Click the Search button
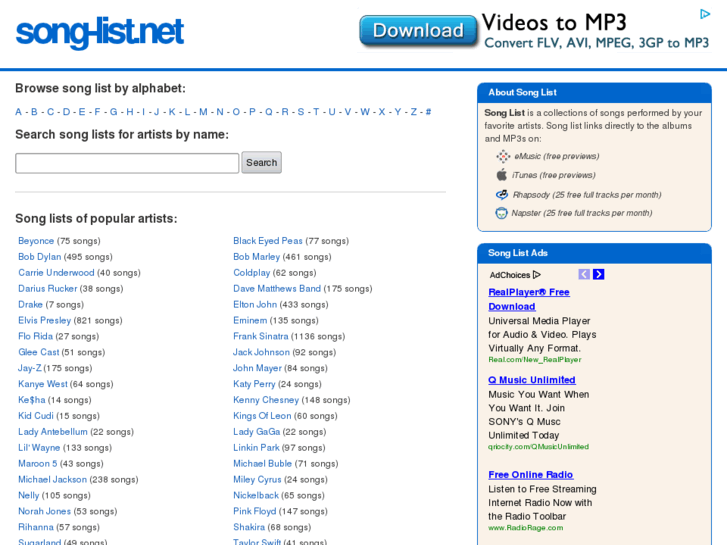Screen dimensions: 727x545 [261, 163]
